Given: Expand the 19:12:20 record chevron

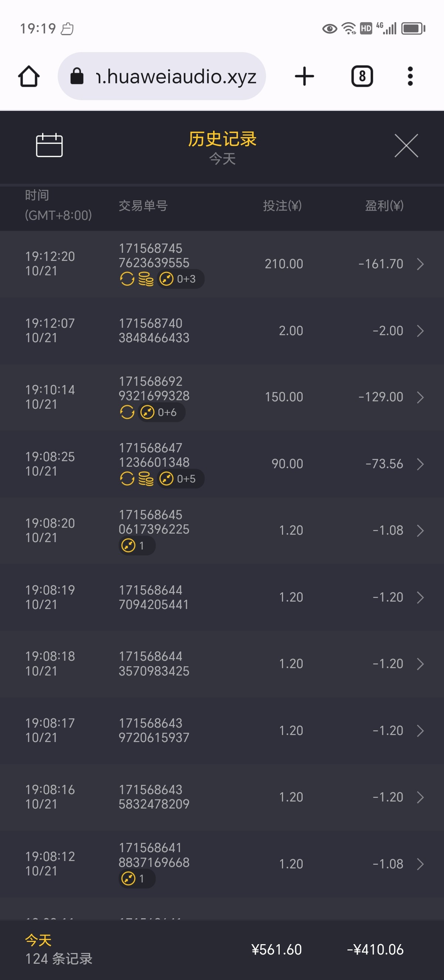Looking at the screenshot, I should [420, 264].
